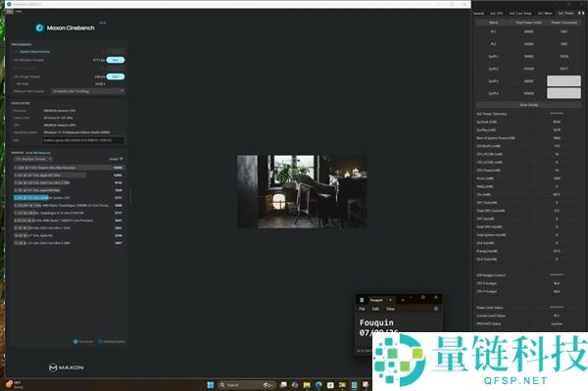Click the Maxon Cinebench logo icon

[39, 27]
